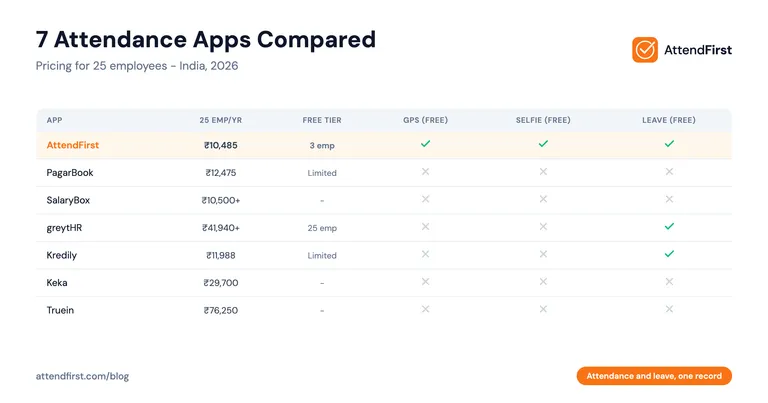Screen dimensions: 768x403
Task: Click SalaryBox's Leave cross mark
Action: pyautogui.click(x=669, y=199)
